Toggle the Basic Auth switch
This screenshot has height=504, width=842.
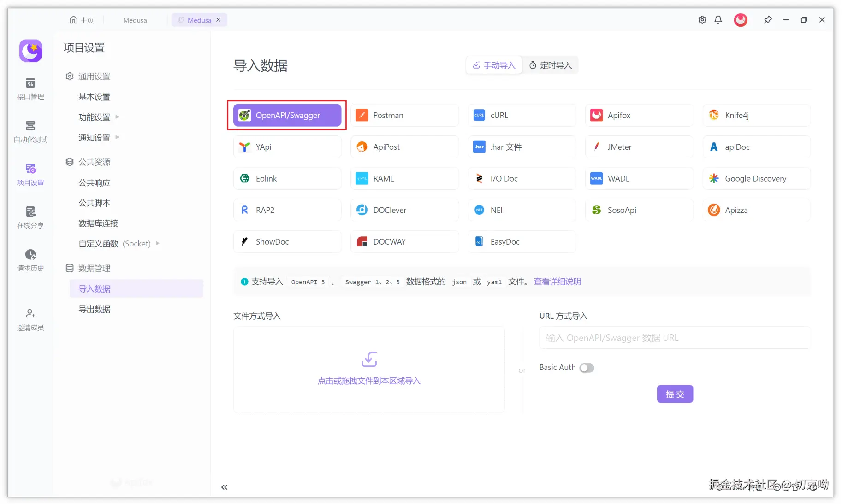[x=587, y=368]
